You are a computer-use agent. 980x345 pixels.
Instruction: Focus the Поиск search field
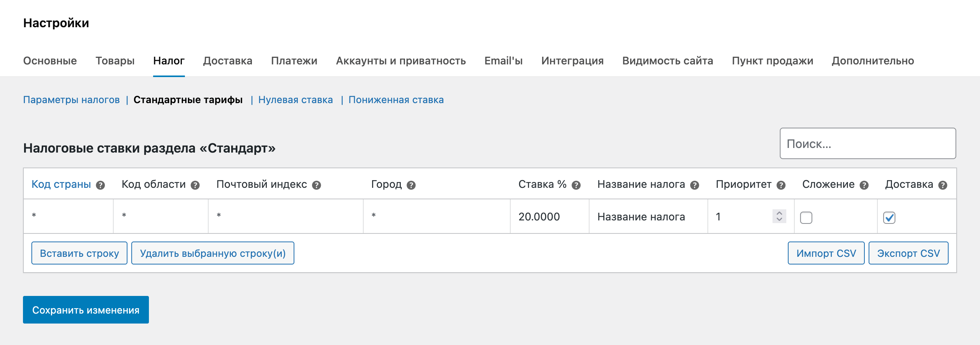pyautogui.click(x=868, y=144)
